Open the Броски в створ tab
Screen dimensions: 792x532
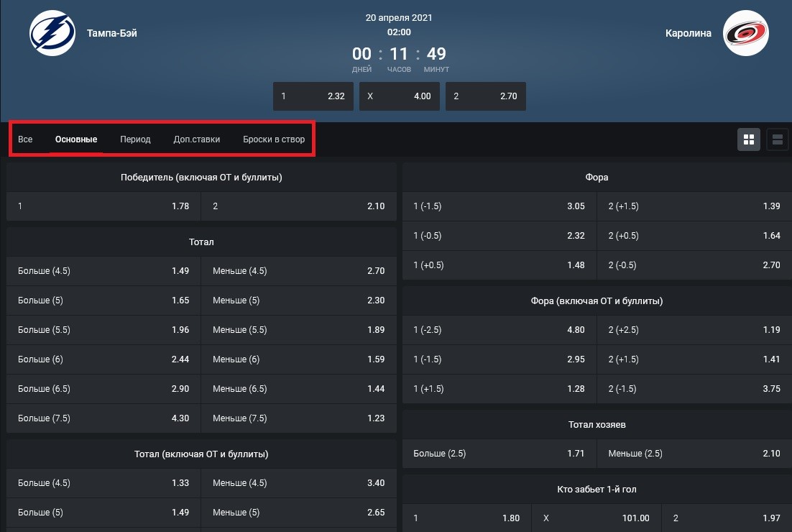pyautogui.click(x=273, y=139)
